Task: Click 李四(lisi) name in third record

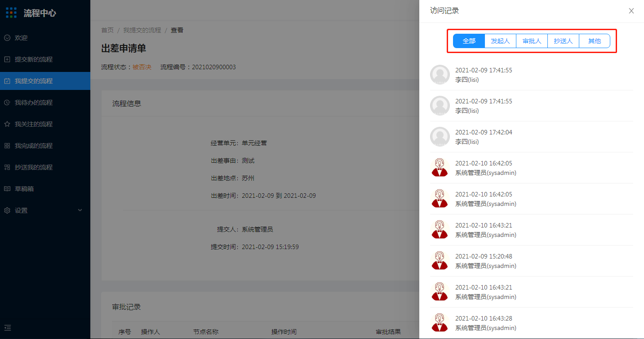Action: (467, 142)
